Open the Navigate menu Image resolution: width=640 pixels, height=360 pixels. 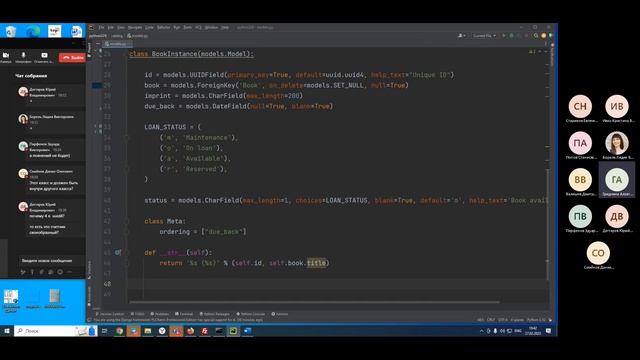tap(135, 27)
